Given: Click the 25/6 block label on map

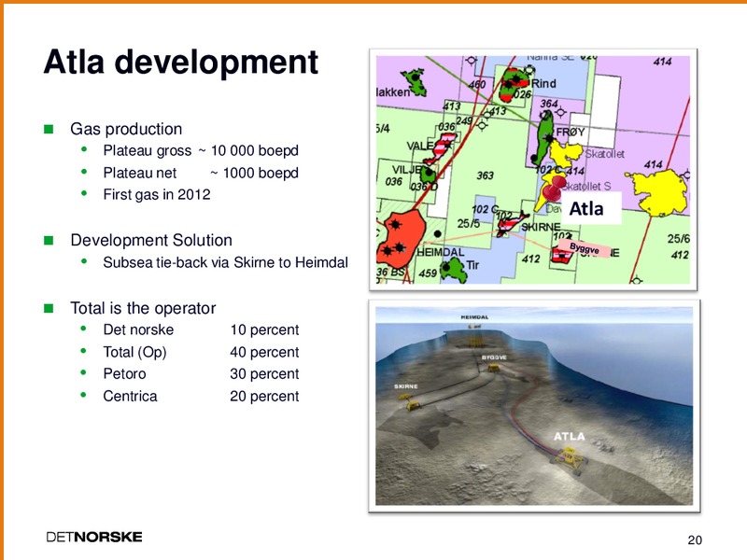Looking at the screenshot, I should (679, 239).
